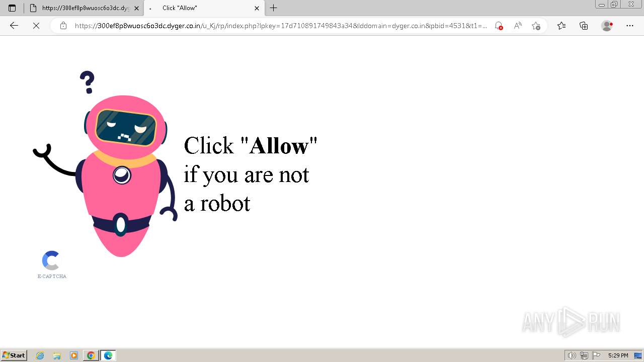This screenshot has width=644, height=362.
Task: Minimize the Edge browser window
Action: pos(601,5)
